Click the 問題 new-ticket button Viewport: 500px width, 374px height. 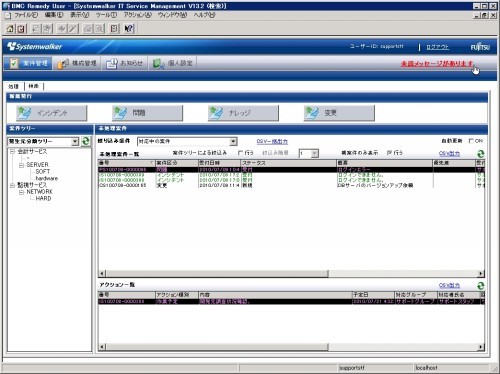pos(148,113)
